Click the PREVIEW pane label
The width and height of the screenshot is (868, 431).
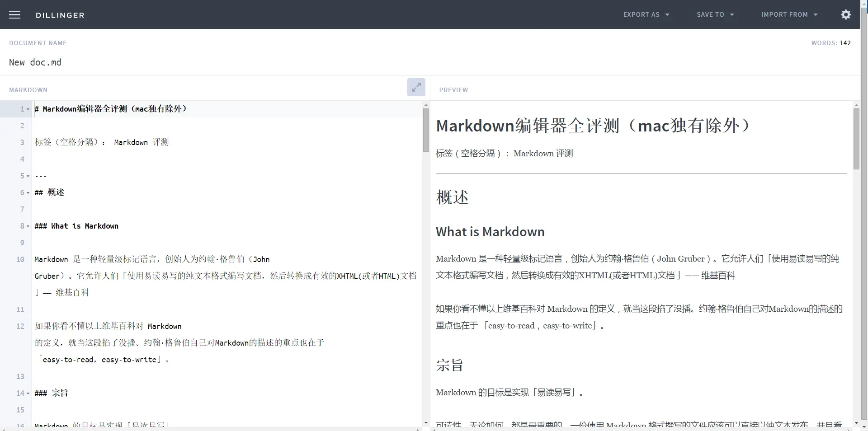pyautogui.click(x=453, y=90)
